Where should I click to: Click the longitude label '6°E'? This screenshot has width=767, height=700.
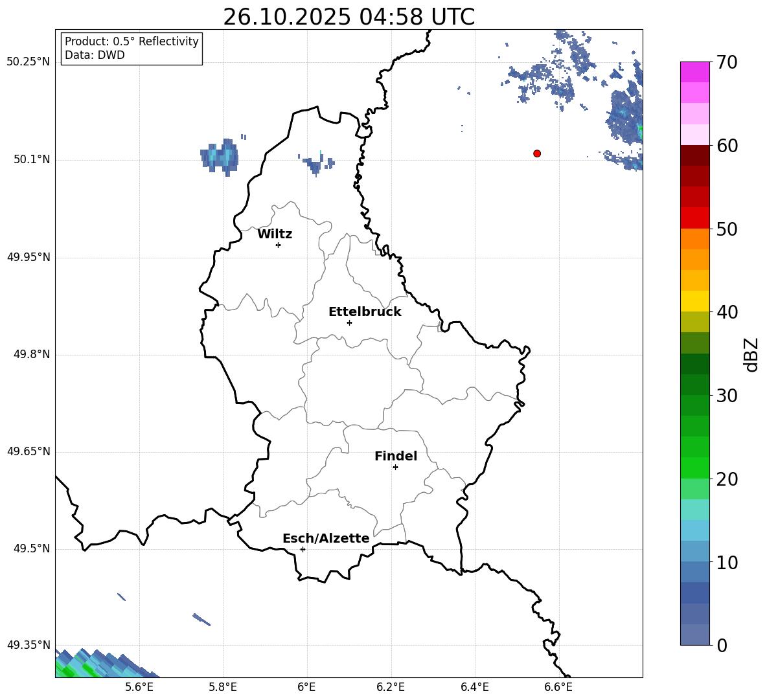click(x=306, y=687)
